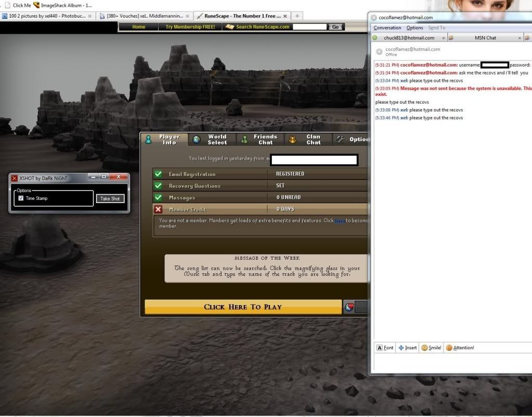Click the Search RuneScape.com input field
The width and height of the screenshot is (532, 417).
(x=309, y=27)
